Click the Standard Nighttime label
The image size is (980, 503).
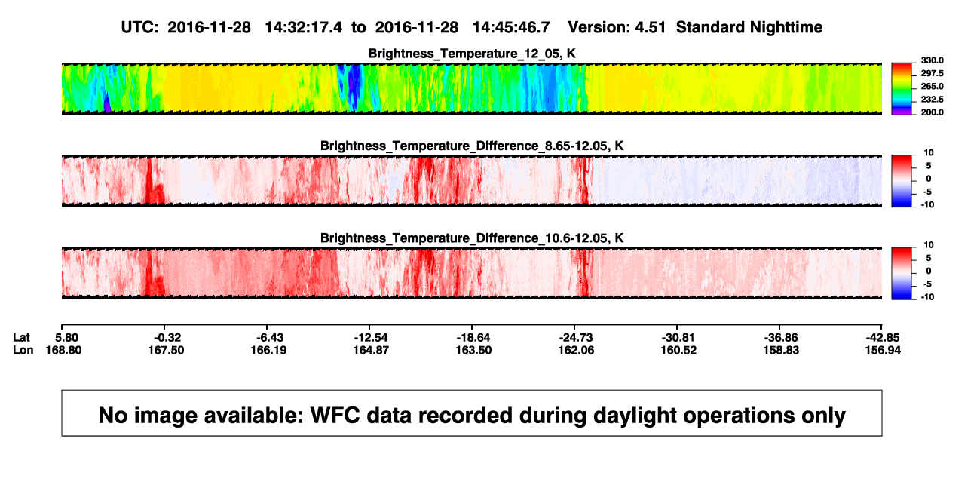click(749, 27)
